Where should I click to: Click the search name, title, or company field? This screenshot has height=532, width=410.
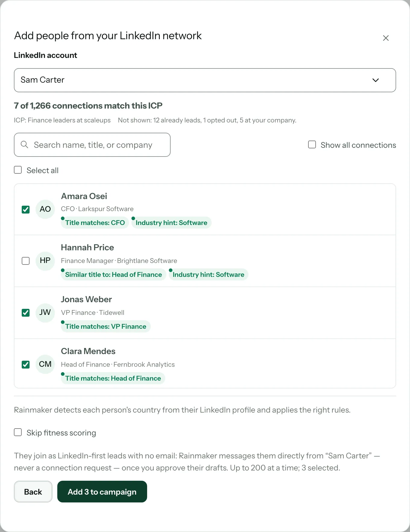click(92, 145)
